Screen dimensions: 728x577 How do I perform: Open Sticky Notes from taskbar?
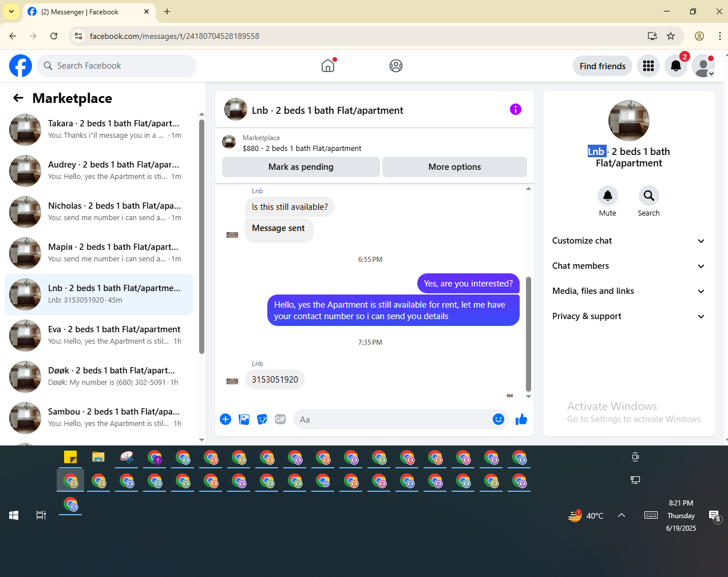click(70, 457)
